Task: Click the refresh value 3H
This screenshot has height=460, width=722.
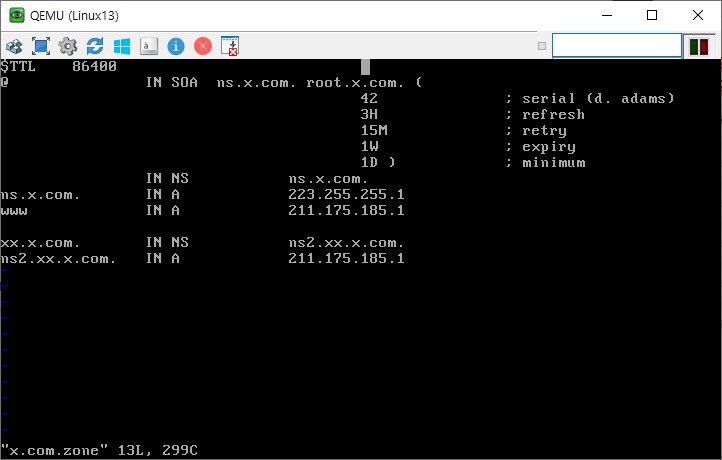Action: (369, 114)
